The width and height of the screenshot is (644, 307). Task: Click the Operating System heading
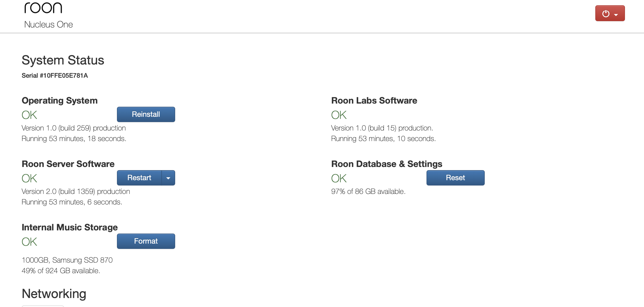[60, 101]
